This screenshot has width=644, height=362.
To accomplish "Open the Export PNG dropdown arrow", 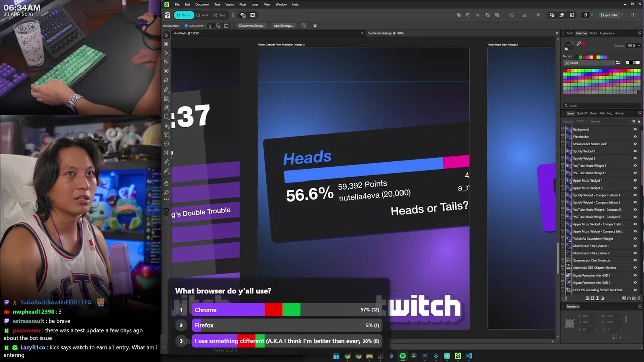I will [622, 15].
